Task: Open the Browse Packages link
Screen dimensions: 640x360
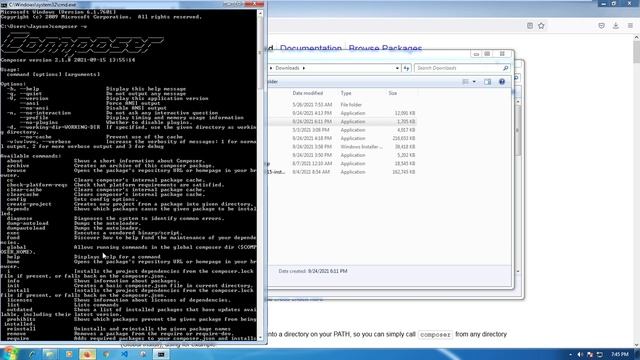Action: (385, 48)
